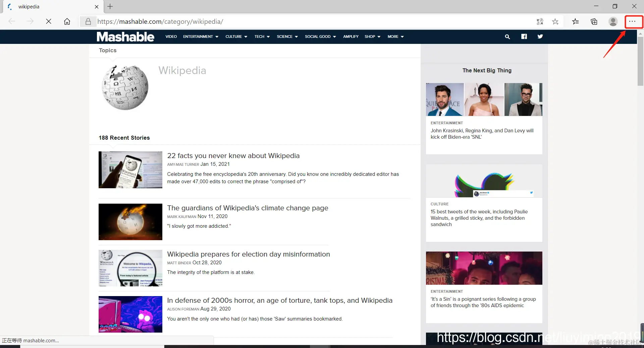
Task: Click the Mashable logo
Action: coord(125,37)
